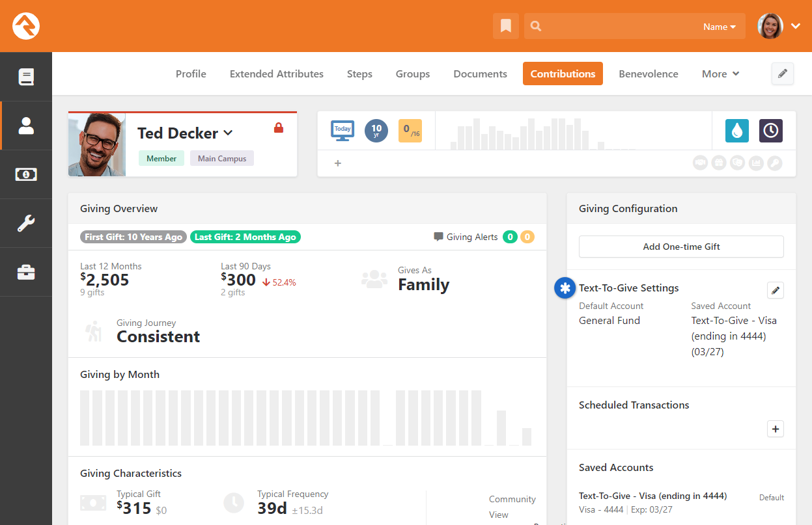Click the Text-To-Give - Visa saved account name

pos(652,496)
